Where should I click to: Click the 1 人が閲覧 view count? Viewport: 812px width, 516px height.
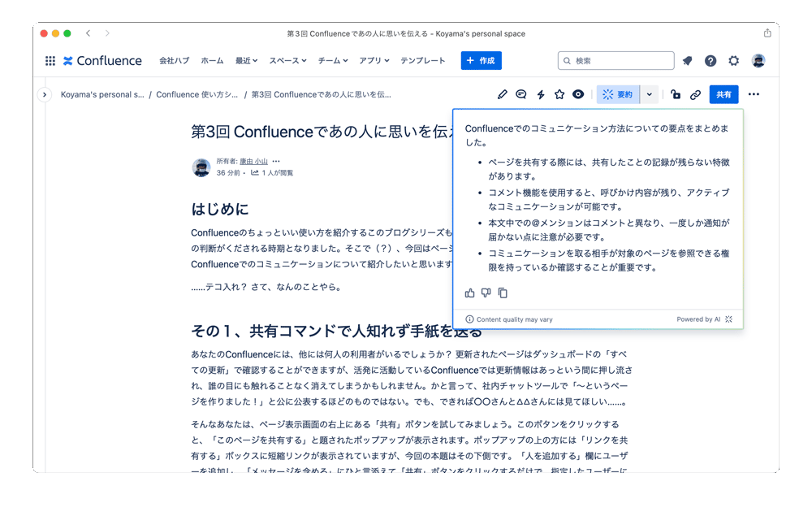(278, 172)
